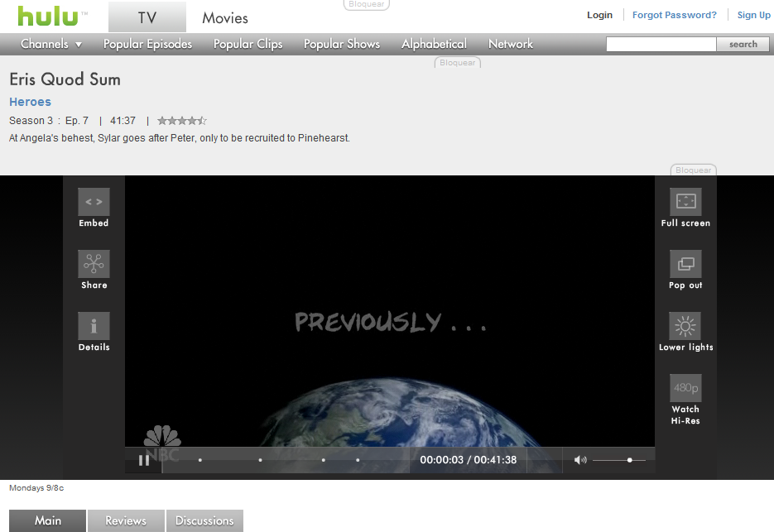Image resolution: width=774 pixels, height=532 pixels.
Task: Click the Embed icon
Action: (94, 201)
